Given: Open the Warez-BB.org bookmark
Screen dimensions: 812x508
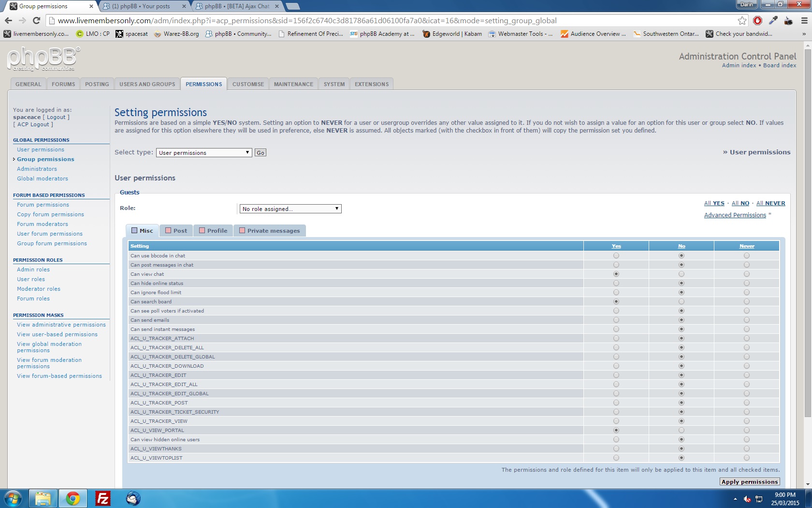Looking at the screenshot, I should pyautogui.click(x=176, y=34).
